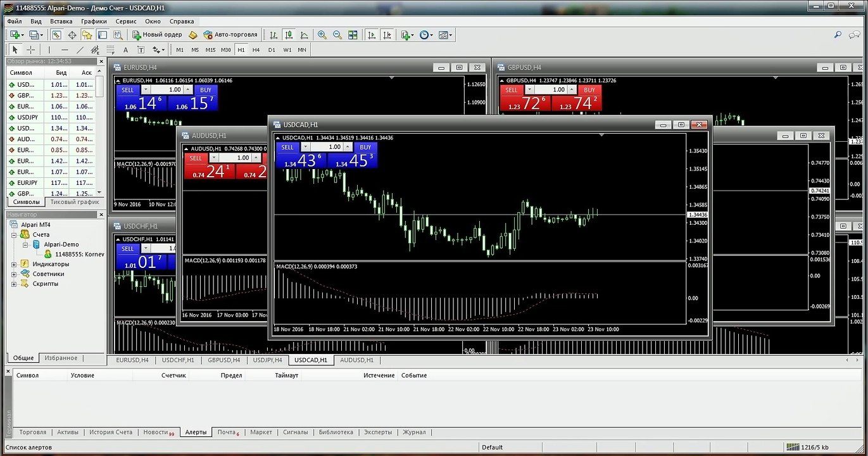Click SELL in the AUDUSD,H1 window
This screenshot has width=868, height=456.
click(196, 158)
